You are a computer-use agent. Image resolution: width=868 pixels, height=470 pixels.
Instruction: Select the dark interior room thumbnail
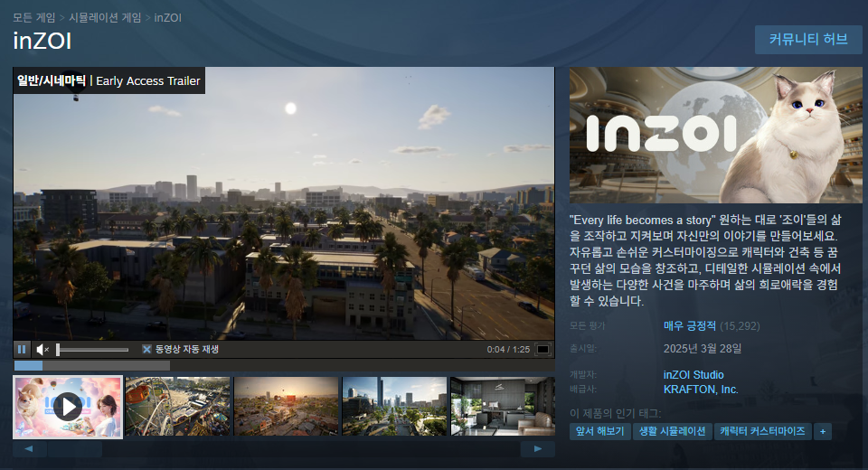(x=503, y=407)
